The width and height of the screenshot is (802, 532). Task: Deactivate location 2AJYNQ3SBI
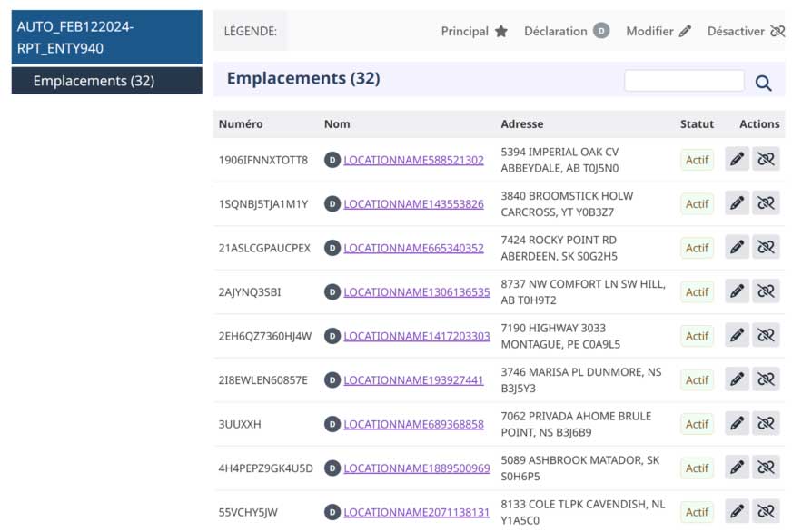click(766, 291)
